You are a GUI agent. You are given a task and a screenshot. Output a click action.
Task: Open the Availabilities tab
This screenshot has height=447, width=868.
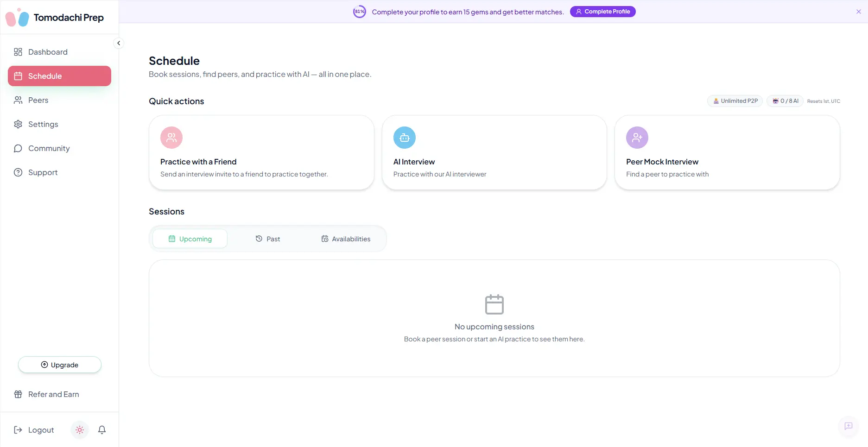pos(346,239)
